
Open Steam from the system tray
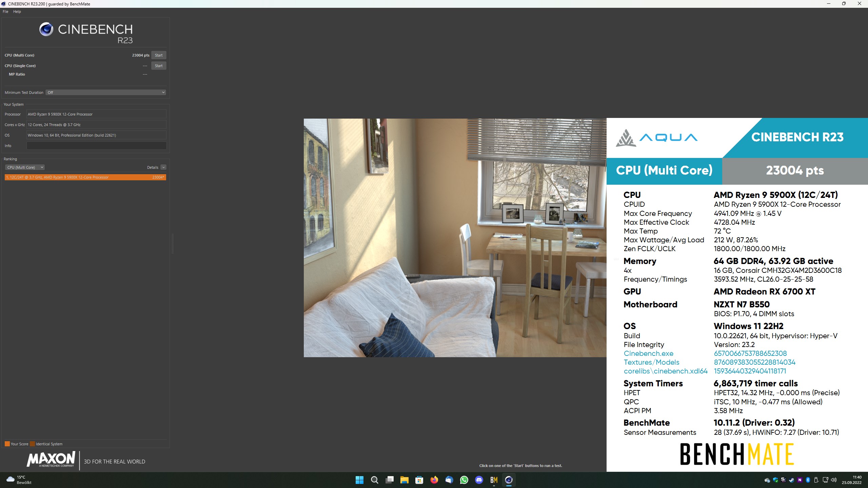[x=791, y=480]
